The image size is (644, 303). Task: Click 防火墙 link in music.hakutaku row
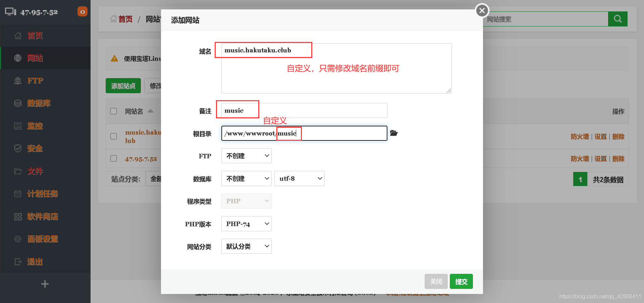(x=580, y=136)
